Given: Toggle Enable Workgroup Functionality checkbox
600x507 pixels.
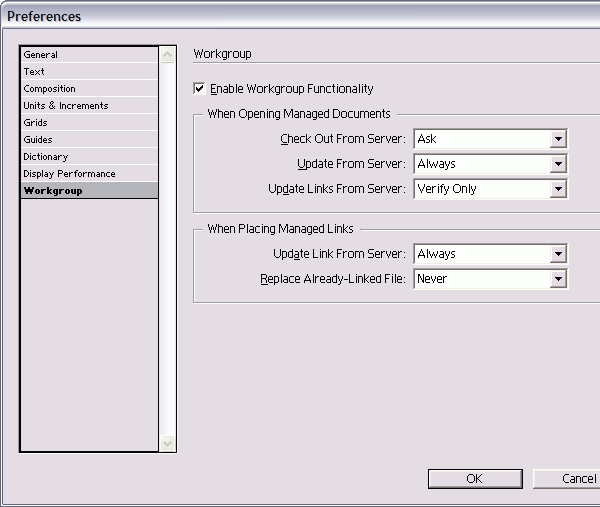Looking at the screenshot, I should [x=200, y=89].
